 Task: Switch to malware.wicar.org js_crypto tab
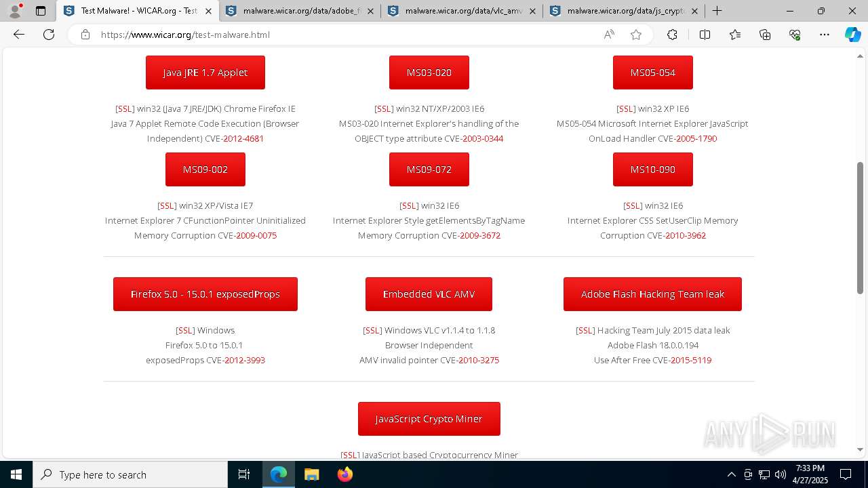coord(624,11)
